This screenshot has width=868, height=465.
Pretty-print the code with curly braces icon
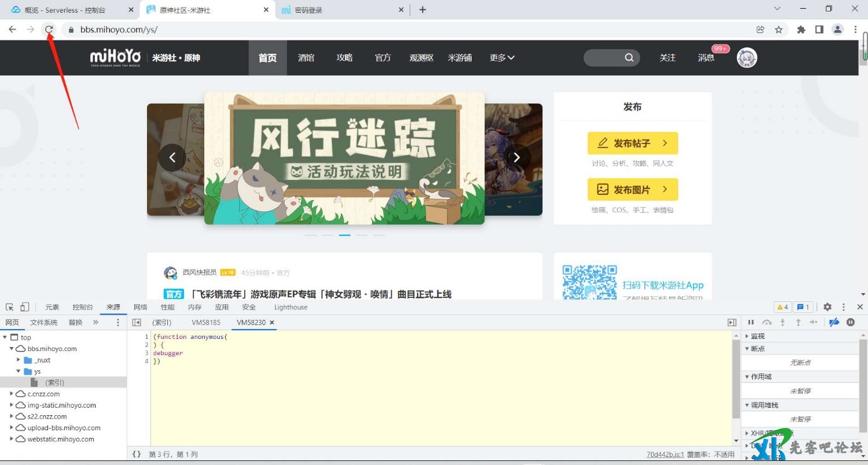point(137,455)
